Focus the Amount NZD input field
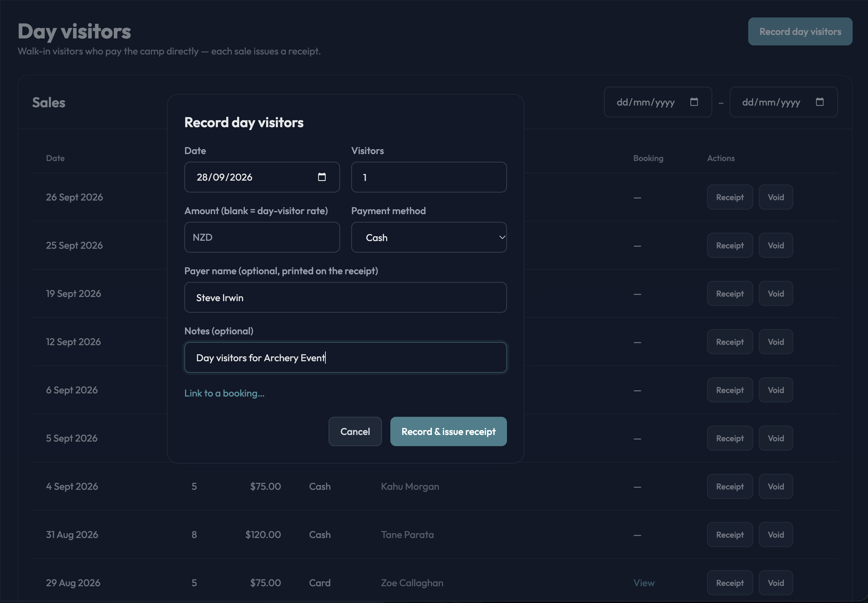 pos(262,237)
